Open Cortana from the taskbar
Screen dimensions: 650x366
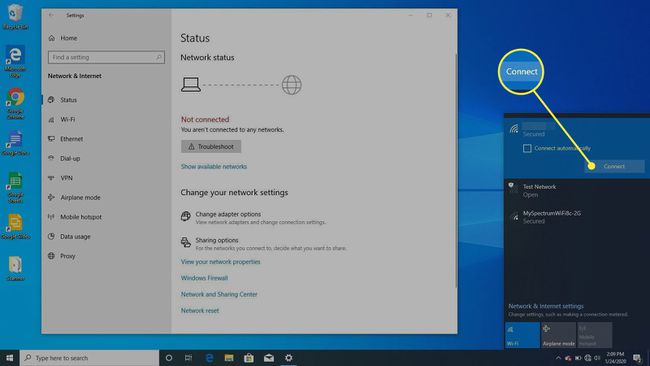point(169,358)
